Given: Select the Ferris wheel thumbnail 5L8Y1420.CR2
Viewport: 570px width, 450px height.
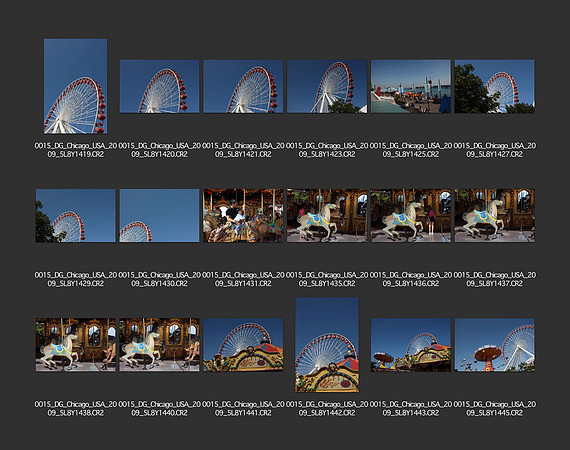Looking at the screenshot, I should point(160,86).
